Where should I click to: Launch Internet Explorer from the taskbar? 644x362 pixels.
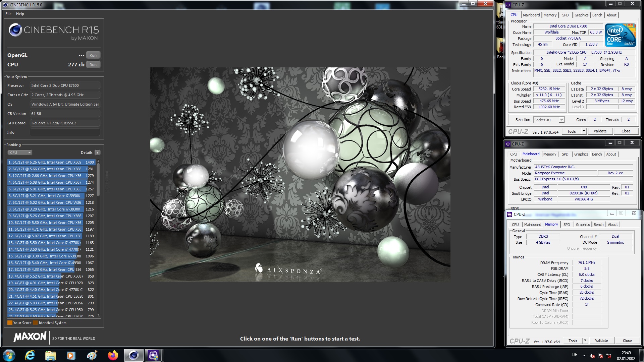pyautogui.click(x=30, y=355)
